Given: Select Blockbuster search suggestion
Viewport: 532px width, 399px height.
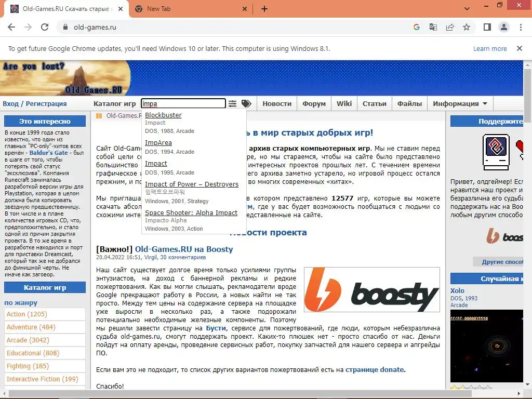Looking at the screenshot, I should click(163, 115).
